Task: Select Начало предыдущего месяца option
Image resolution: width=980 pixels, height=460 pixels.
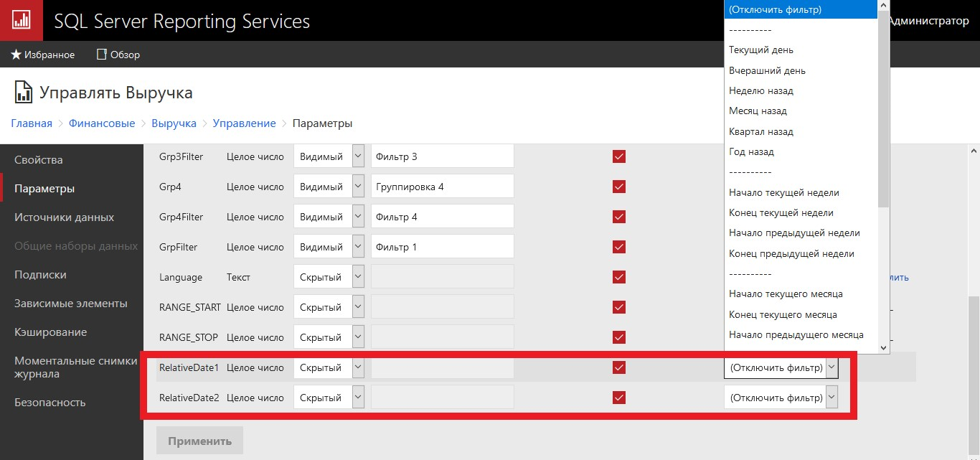Action: (x=801, y=334)
